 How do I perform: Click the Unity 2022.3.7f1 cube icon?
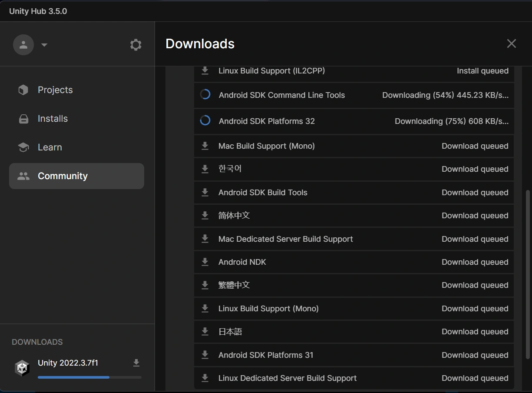[22, 368]
